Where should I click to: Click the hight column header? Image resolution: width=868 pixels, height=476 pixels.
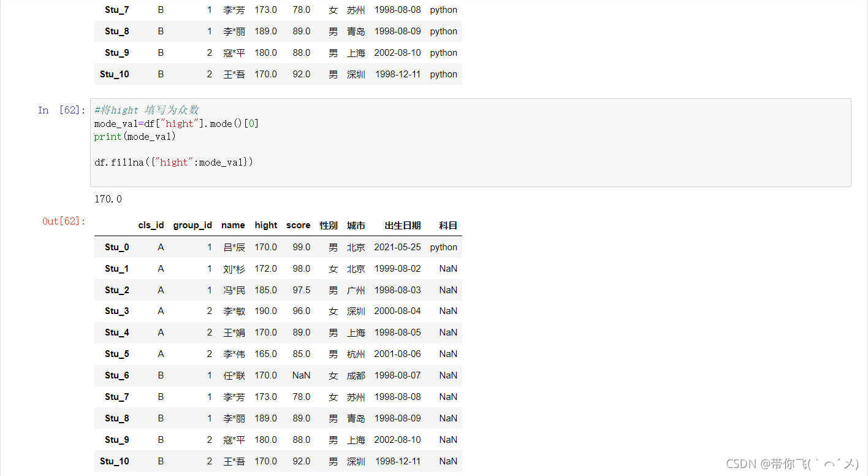266,225
